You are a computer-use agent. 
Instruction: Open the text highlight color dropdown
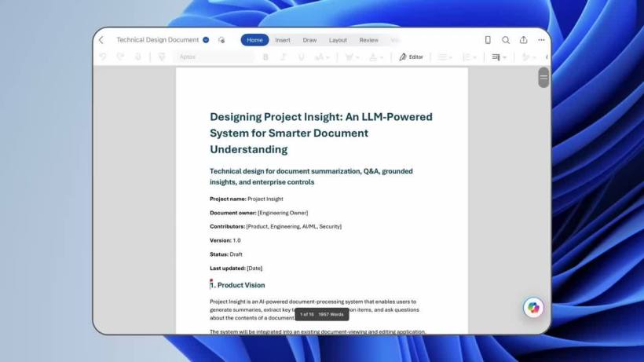[x=352, y=57]
